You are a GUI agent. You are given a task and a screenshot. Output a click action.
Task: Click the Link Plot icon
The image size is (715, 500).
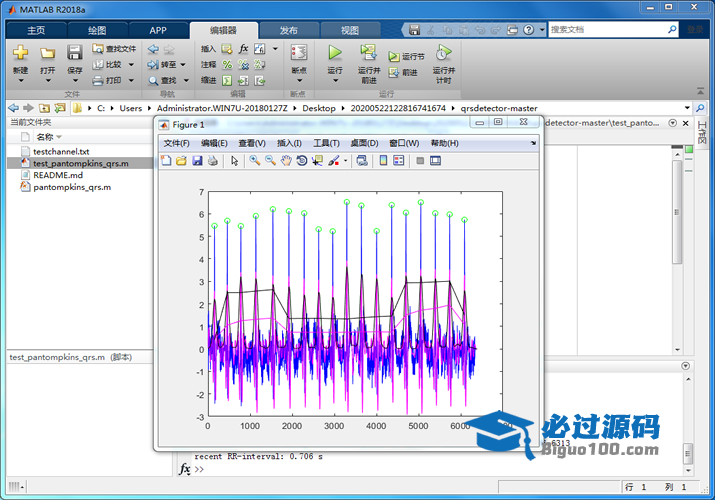(362, 160)
